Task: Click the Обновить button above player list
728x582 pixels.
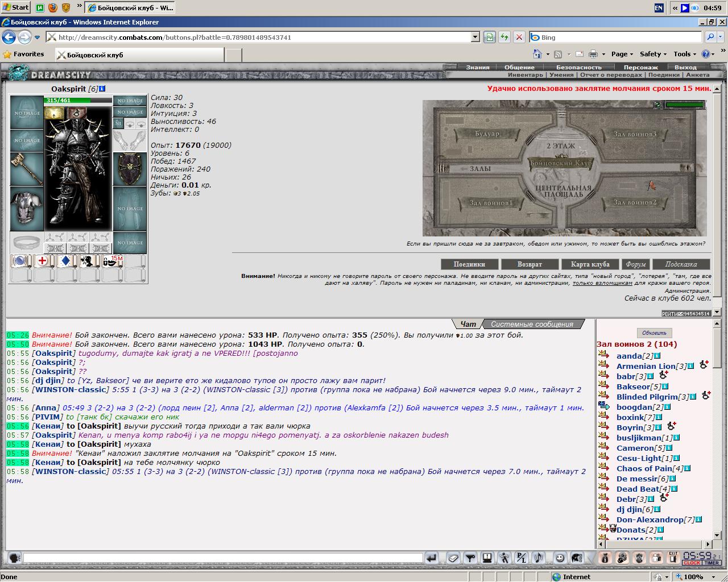Action: 654,333
